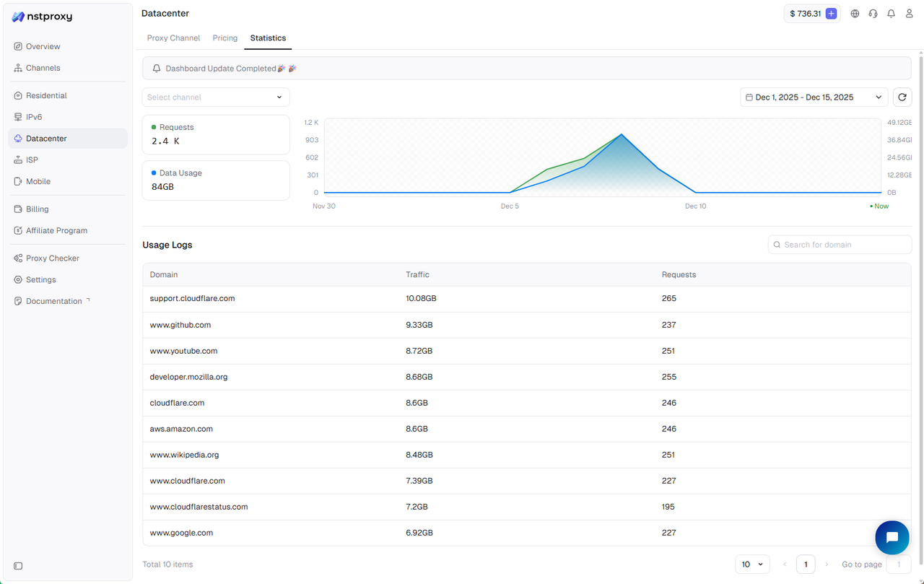Click the Search for domain field

[x=840, y=244]
